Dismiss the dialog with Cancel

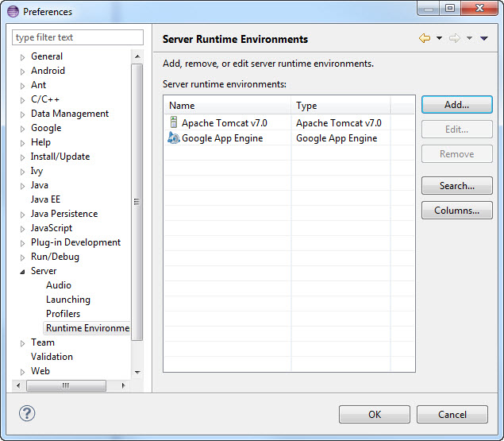click(x=452, y=414)
